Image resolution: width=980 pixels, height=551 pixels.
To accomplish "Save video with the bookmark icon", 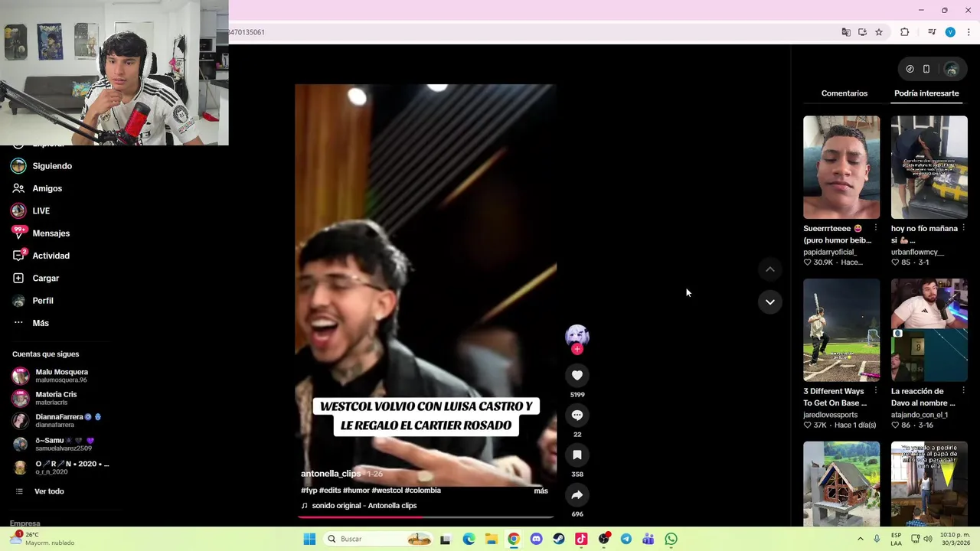I will tap(577, 455).
